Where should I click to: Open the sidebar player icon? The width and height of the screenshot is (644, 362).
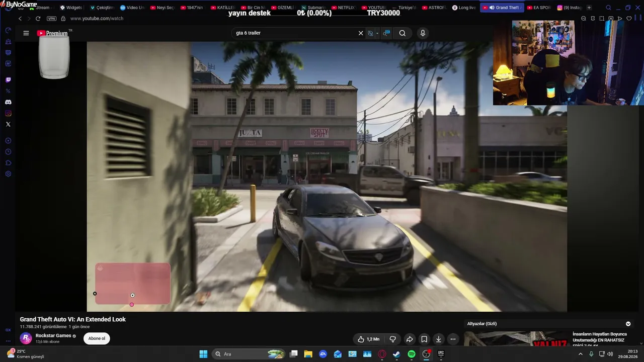coord(8,141)
